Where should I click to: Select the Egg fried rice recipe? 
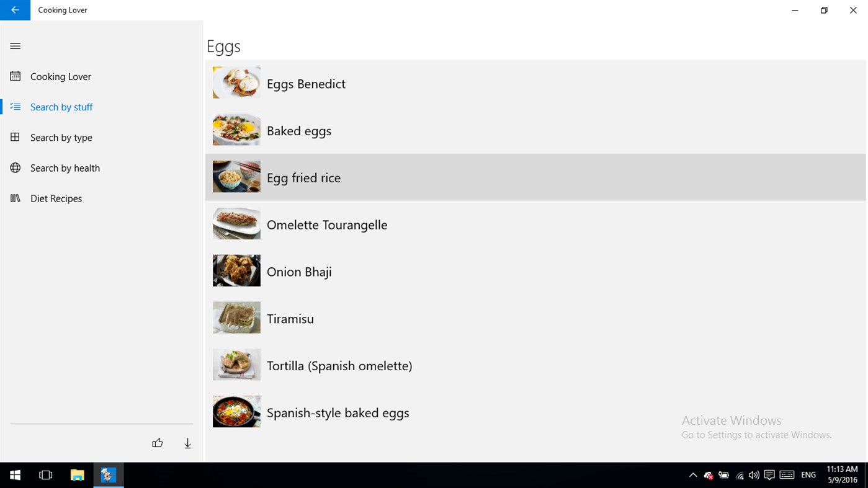(x=303, y=178)
